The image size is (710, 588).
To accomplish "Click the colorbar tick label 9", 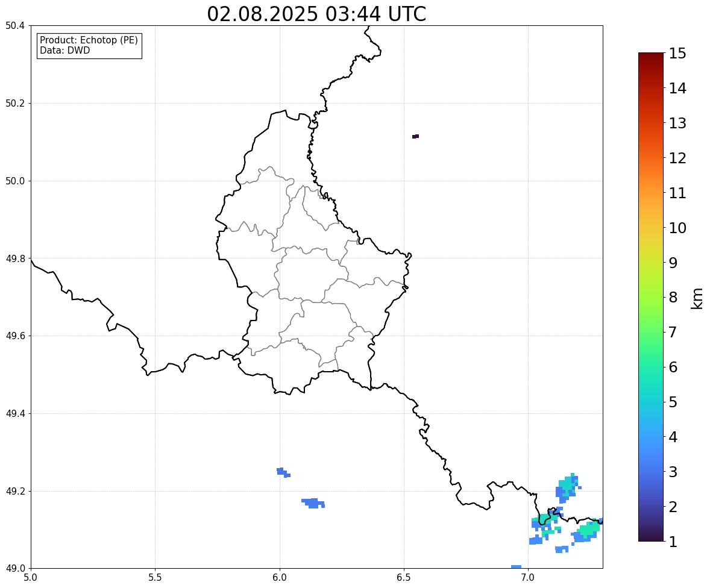I will pyautogui.click(x=673, y=263).
